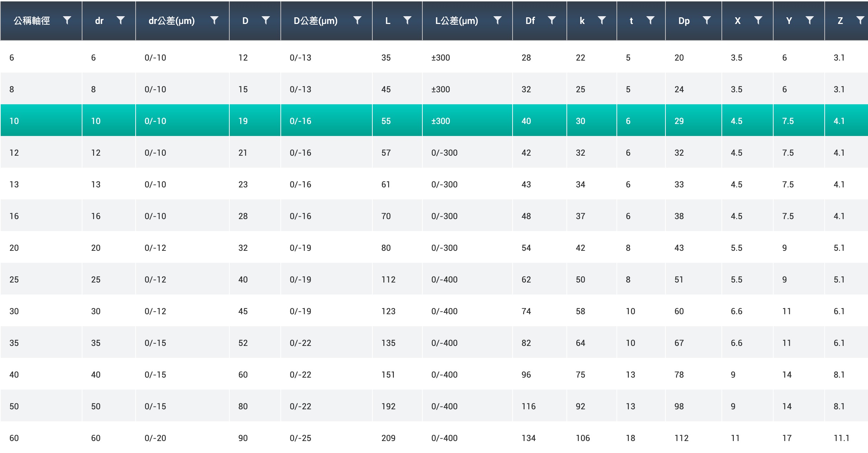This screenshot has width=868, height=453.
Task: Click the L value 112 cell
Action: 388,279
